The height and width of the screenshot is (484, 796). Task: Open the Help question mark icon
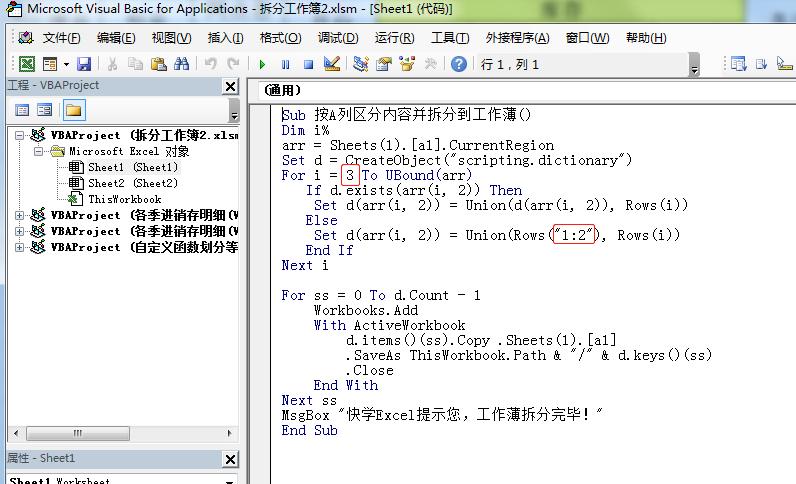coord(459,64)
